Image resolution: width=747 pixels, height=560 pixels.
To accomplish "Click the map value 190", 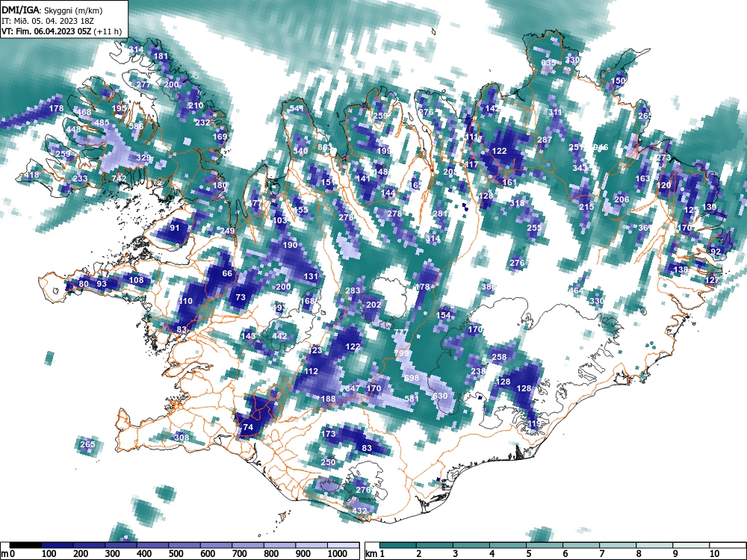I will [x=290, y=245].
